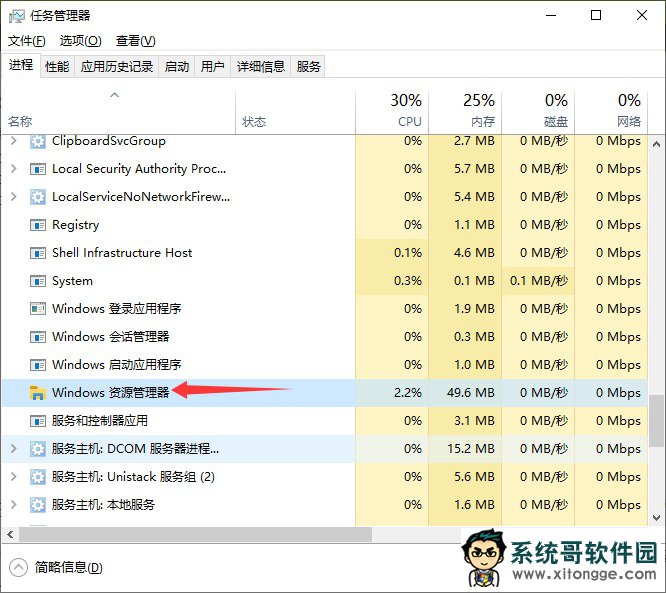Expand 服务主机: Unistack 服务组 entry
Screen dimensions: 666x593
tap(13, 477)
